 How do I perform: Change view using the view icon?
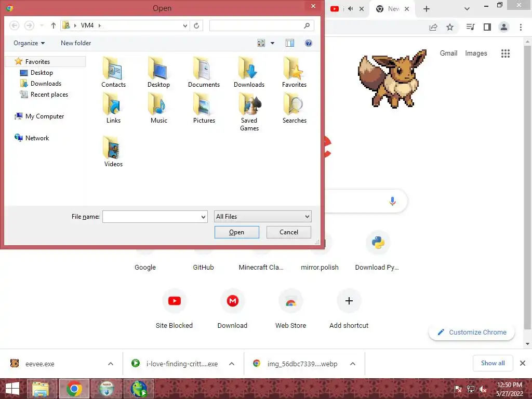click(261, 43)
